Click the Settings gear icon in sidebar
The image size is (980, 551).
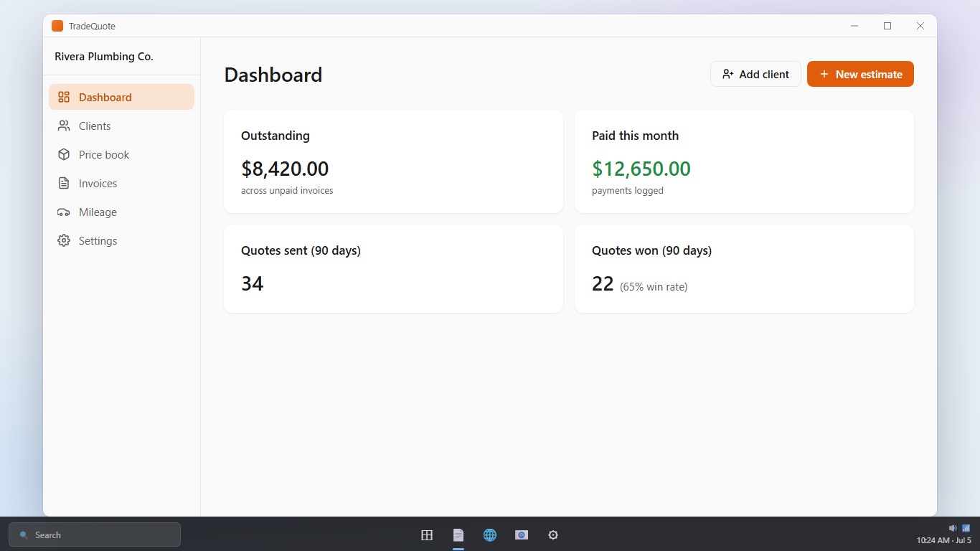(64, 240)
